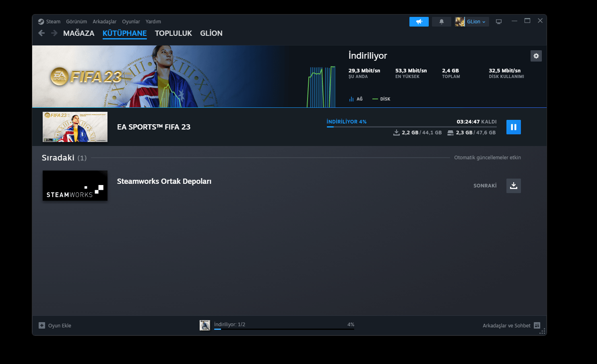Switch to the MAĞAZA tab
The height and width of the screenshot is (364, 597).
pyautogui.click(x=79, y=33)
